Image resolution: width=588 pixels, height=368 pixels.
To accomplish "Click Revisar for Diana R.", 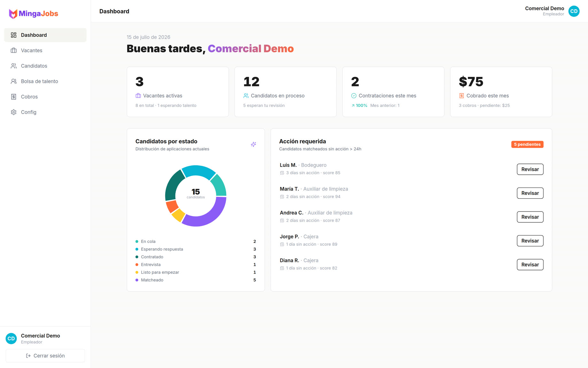I will (530, 265).
